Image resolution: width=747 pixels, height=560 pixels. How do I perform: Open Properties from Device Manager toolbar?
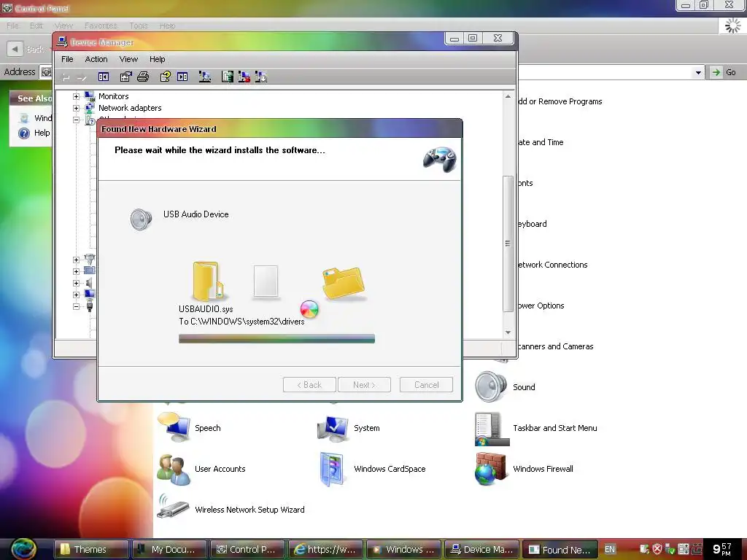pyautogui.click(x=125, y=77)
